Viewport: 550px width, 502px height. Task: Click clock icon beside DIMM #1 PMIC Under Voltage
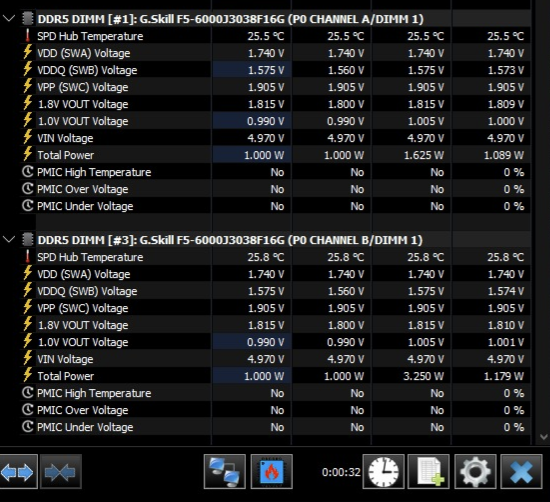pyautogui.click(x=28, y=206)
